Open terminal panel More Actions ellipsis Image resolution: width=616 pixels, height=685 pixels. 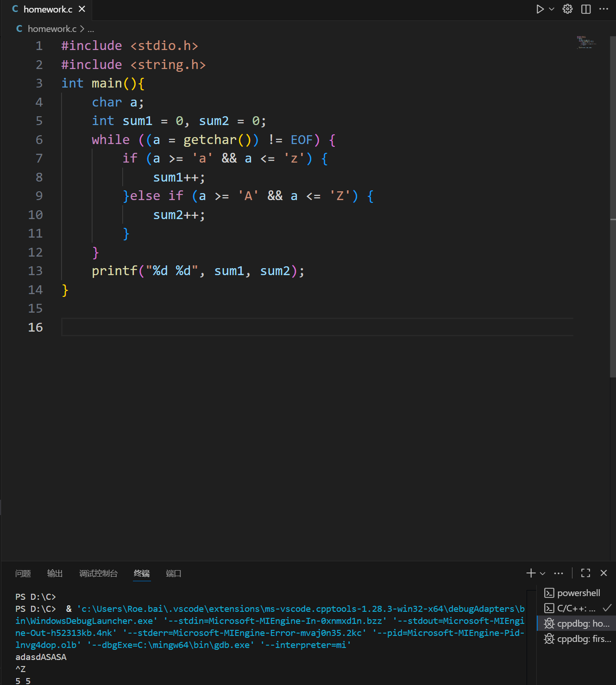pyautogui.click(x=559, y=573)
